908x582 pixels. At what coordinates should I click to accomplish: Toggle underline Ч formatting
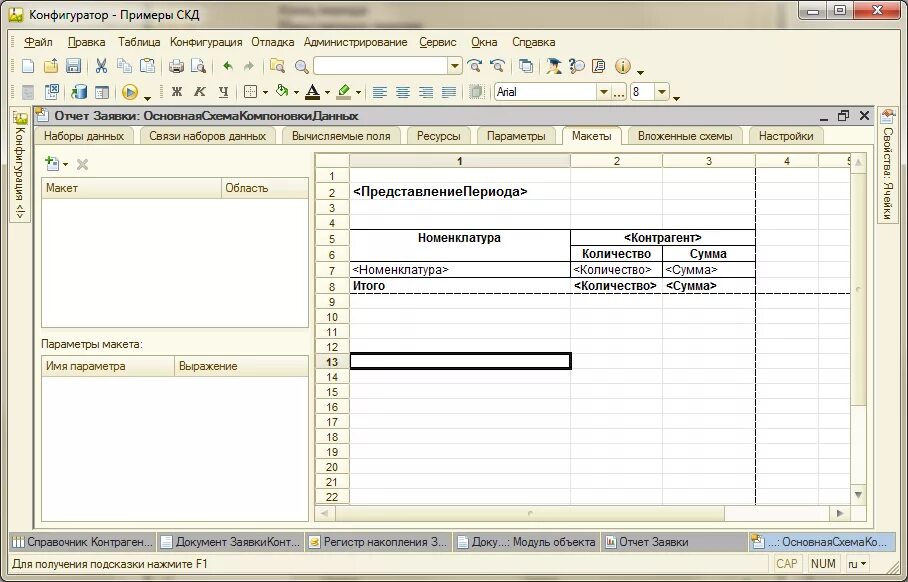[223, 92]
